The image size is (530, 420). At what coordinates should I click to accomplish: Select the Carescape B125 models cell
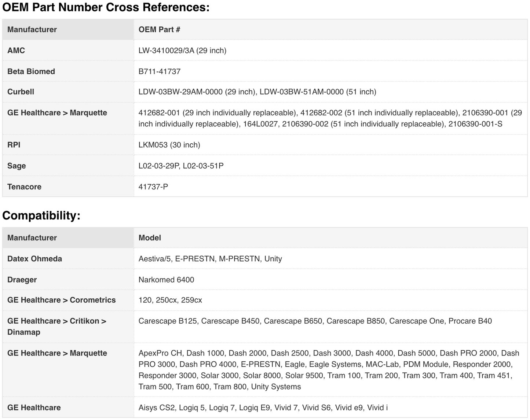point(330,327)
